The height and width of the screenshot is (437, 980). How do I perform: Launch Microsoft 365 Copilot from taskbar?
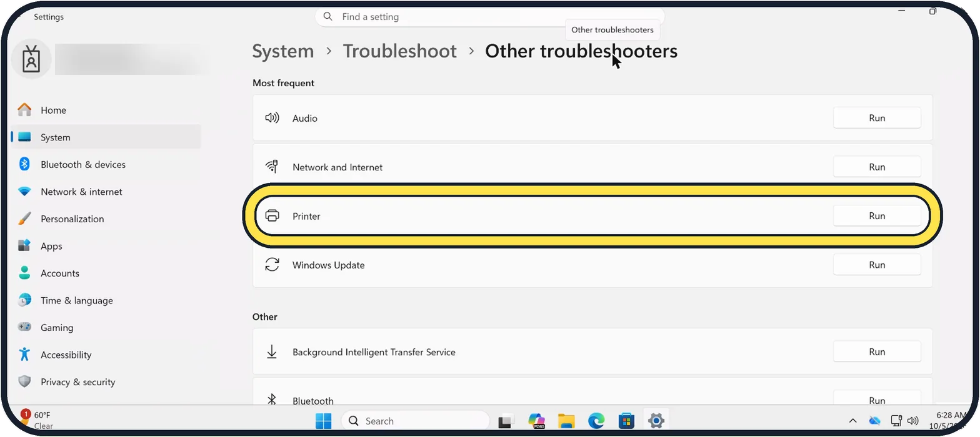536,421
